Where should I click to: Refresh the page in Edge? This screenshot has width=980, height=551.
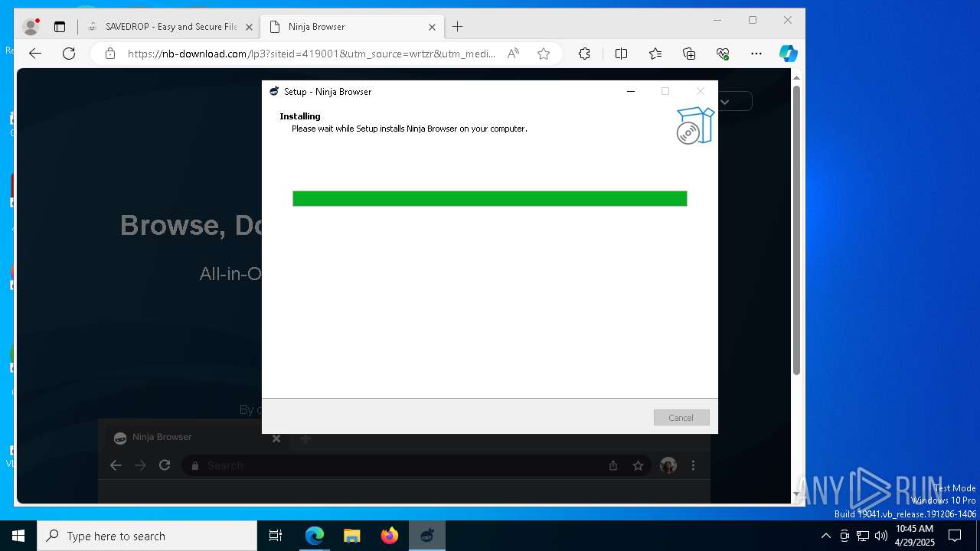[x=69, y=54]
